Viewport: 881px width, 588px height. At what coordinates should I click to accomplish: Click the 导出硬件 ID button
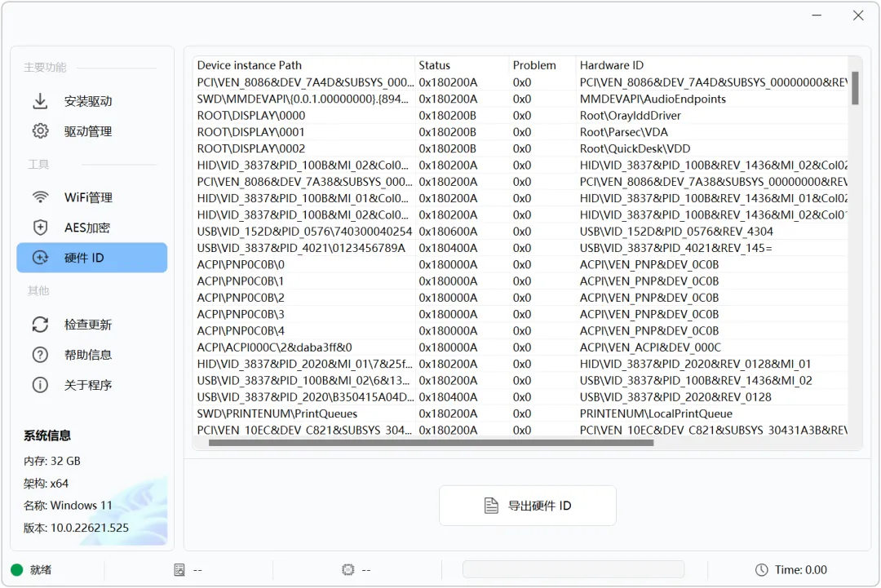tap(528, 506)
